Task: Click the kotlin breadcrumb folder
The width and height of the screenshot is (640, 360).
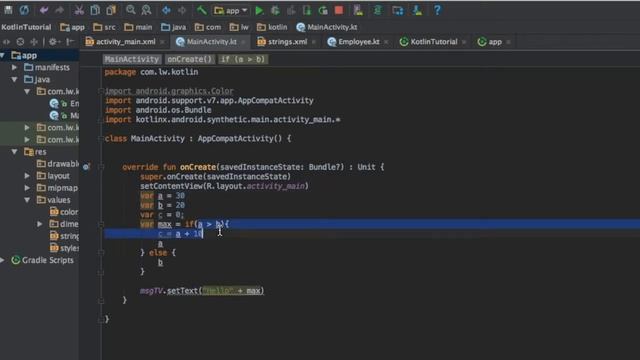Action: [x=272, y=27]
